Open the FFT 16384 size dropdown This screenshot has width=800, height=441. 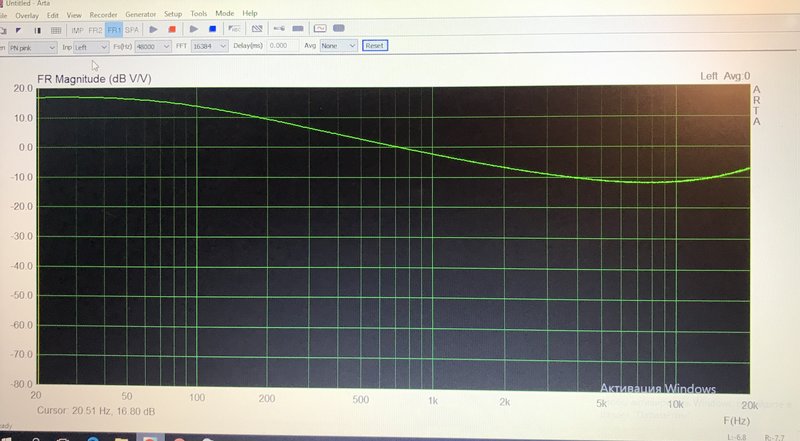point(209,46)
